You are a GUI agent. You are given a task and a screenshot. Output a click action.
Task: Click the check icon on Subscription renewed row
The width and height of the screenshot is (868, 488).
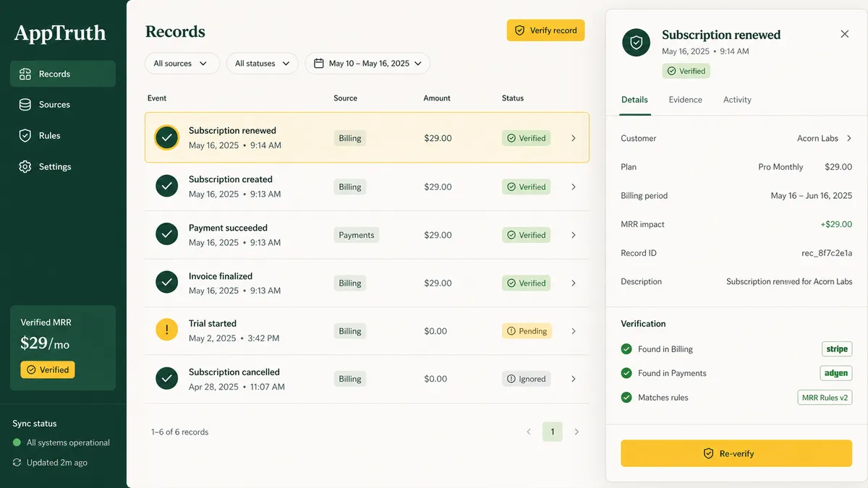point(167,137)
